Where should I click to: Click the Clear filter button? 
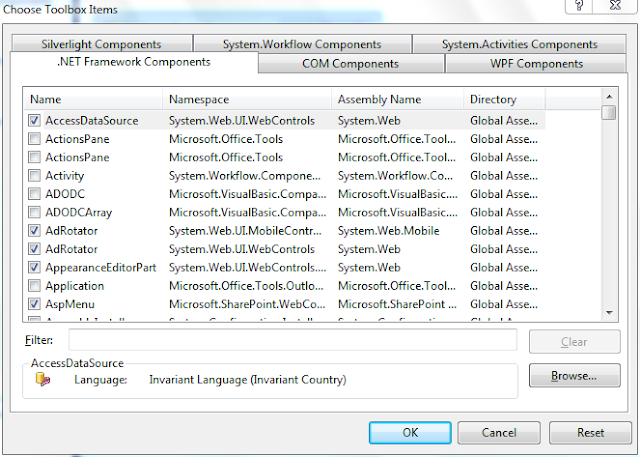tap(574, 342)
